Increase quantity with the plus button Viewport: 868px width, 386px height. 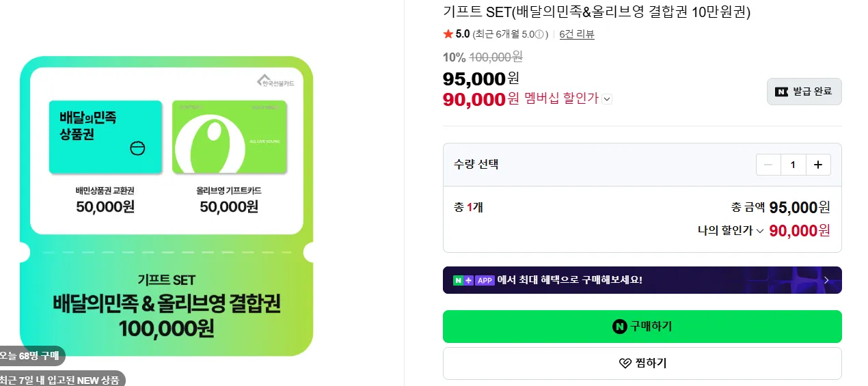tap(818, 165)
